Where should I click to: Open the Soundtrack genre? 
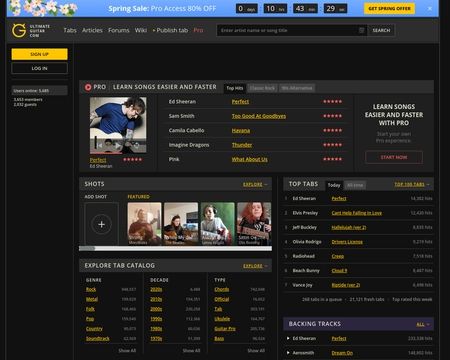tap(97, 339)
